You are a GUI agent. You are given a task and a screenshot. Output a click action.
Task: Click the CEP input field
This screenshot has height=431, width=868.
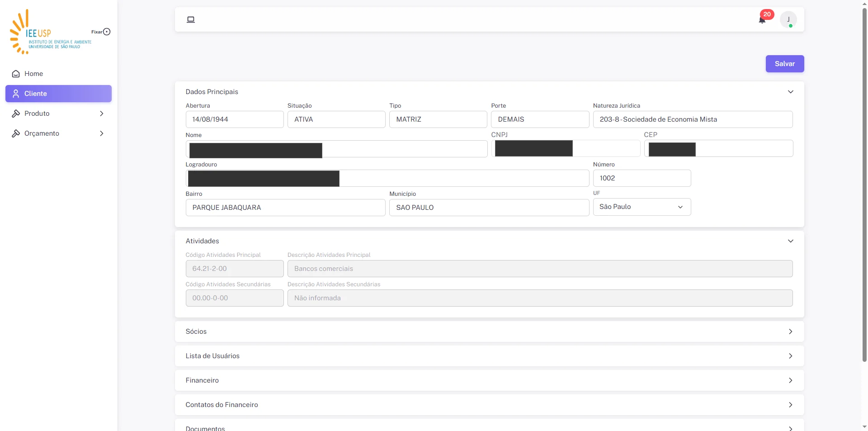coord(718,148)
